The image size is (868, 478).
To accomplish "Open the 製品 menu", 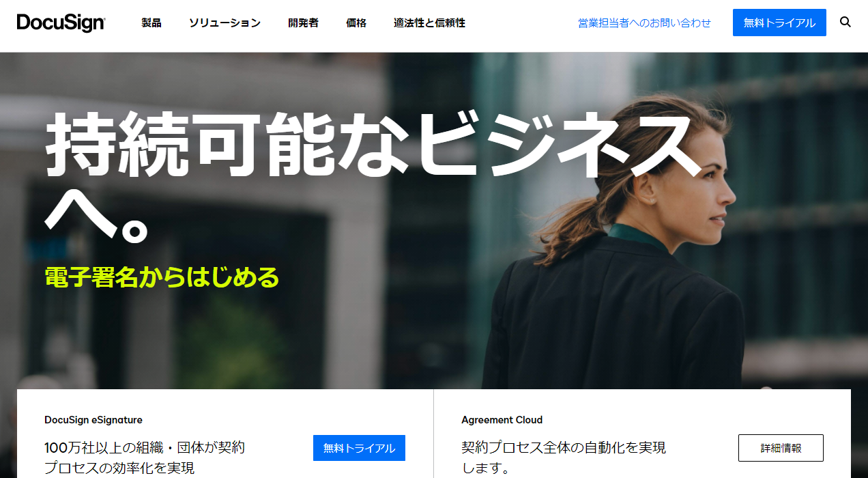I will coord(151,23).
